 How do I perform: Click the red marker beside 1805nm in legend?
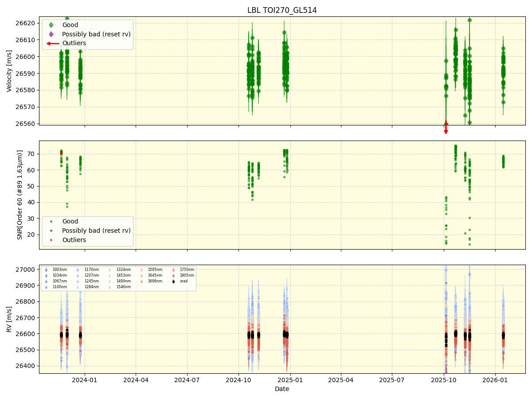tap(173, 276)
